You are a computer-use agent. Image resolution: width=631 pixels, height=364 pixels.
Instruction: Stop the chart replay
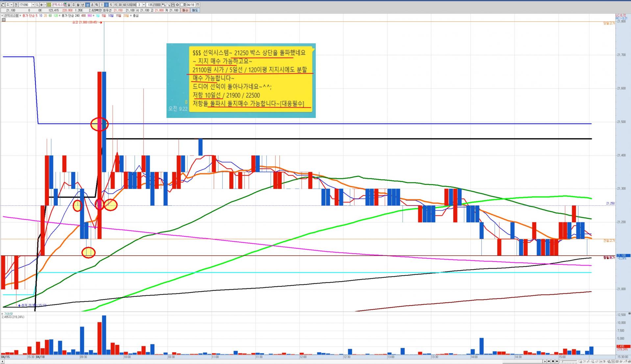(553, 361)
